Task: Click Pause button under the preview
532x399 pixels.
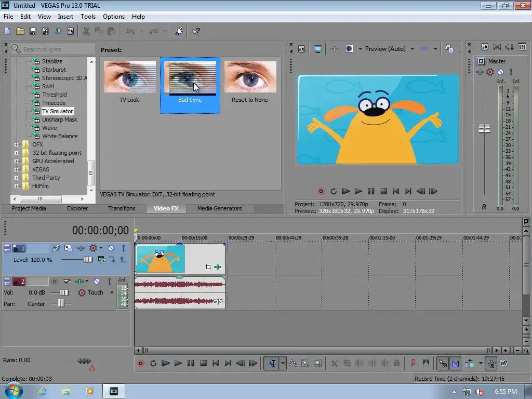Action: [371, 191]
